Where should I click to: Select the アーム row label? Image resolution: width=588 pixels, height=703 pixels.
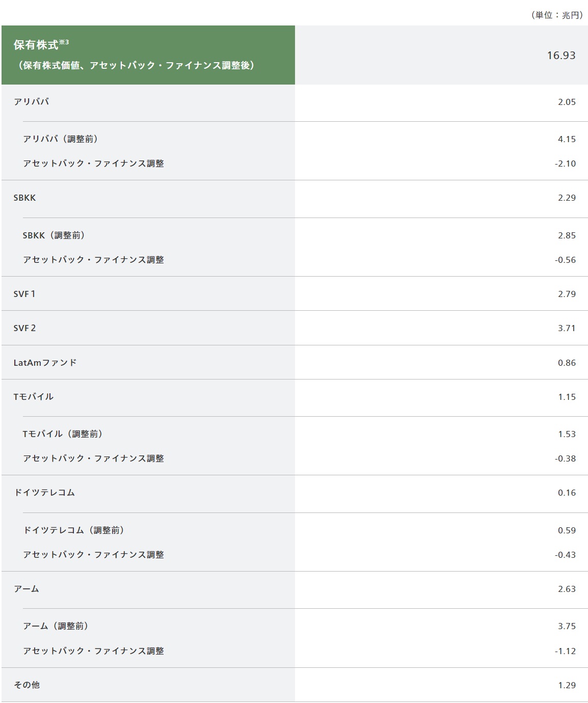[26, 589]
